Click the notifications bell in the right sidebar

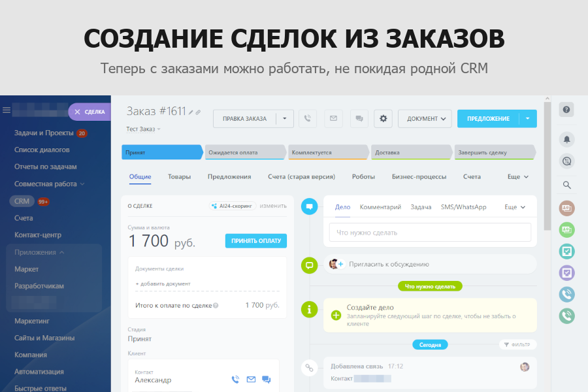click(x=566, y=139)
